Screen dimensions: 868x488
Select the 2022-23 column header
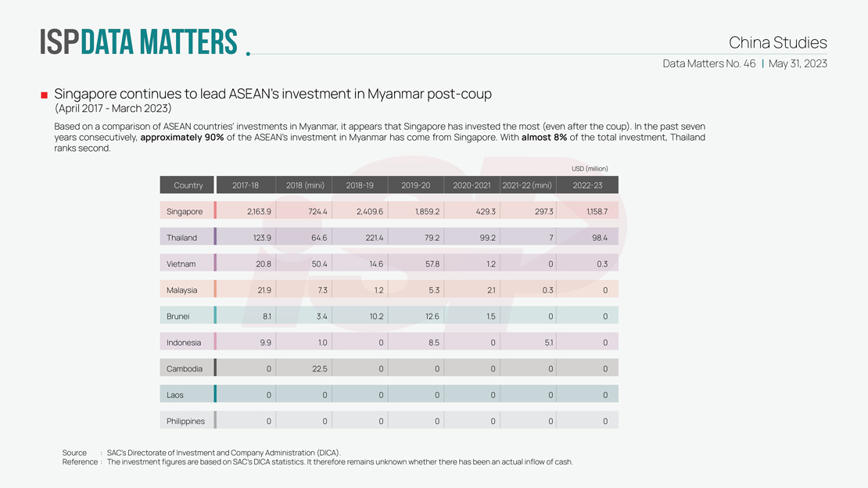pos(588,185)
